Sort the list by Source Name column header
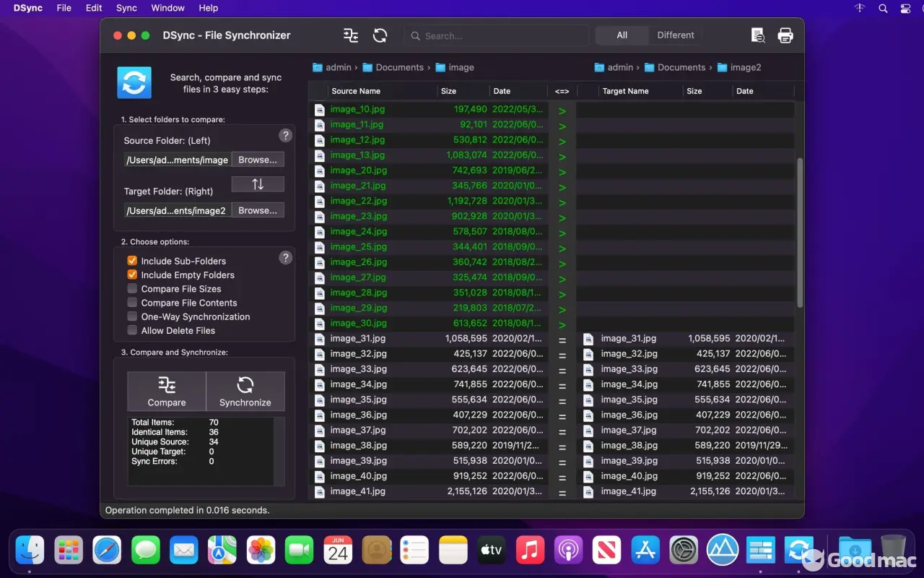The height and width of the screenshot is (578, 924). point(356,91)
